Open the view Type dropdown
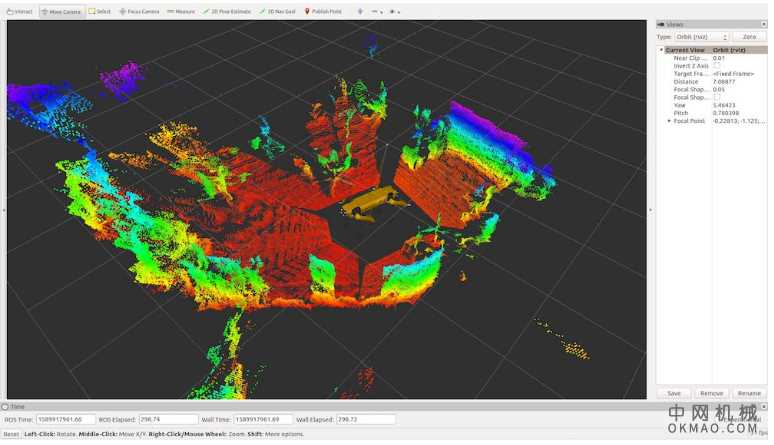 pyautogui.click(x=699, y=36)
